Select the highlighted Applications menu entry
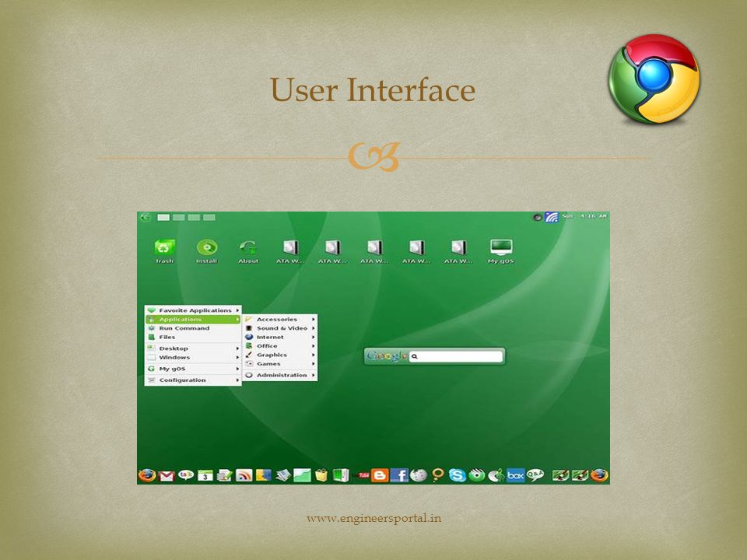This screenshot has height=560, width=747. click(x=193, y=320)
